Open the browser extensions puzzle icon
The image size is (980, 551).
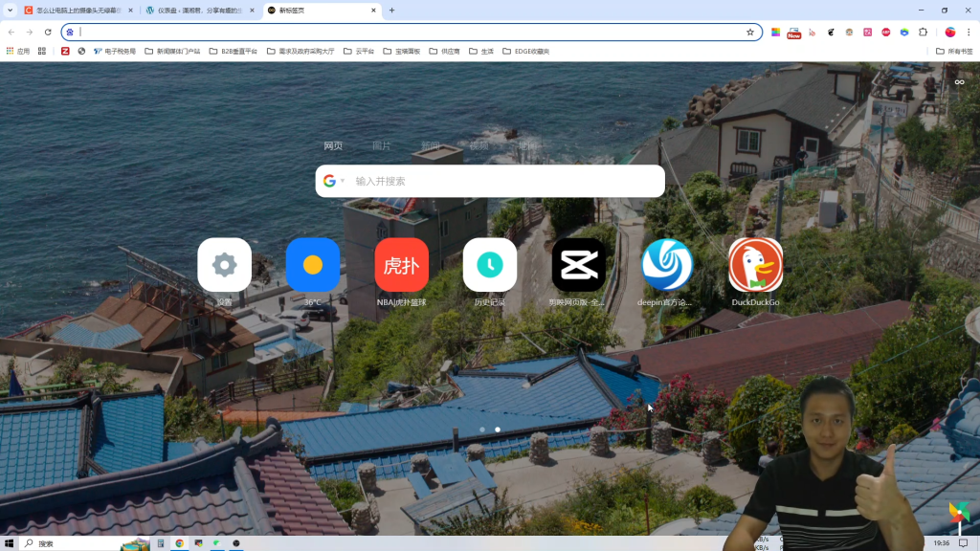pyautogui.click(x=923, y=32)
